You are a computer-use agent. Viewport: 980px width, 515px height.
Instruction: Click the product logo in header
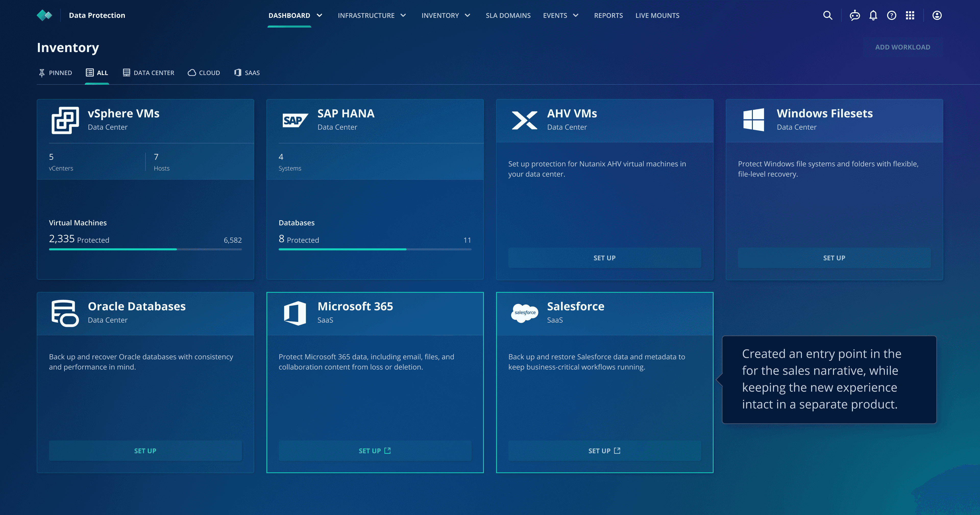tap(44, 15)
